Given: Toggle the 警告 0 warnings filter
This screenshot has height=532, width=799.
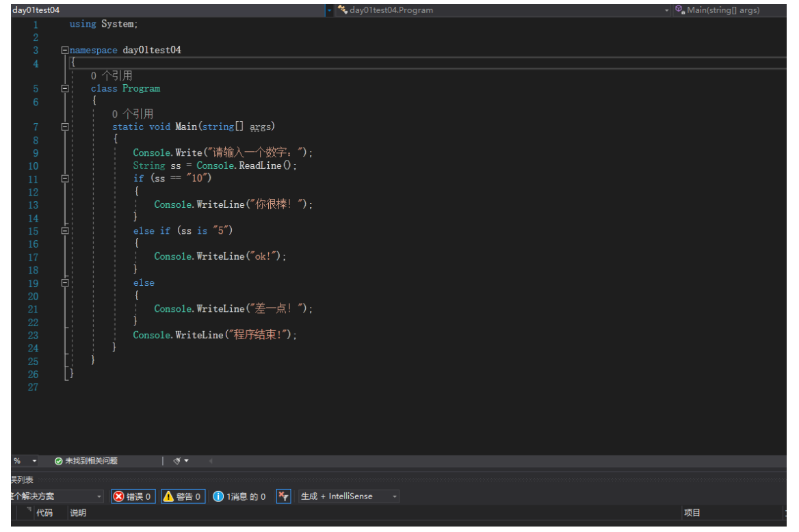Looking at the screenshot, I should (x=183, y=496).
